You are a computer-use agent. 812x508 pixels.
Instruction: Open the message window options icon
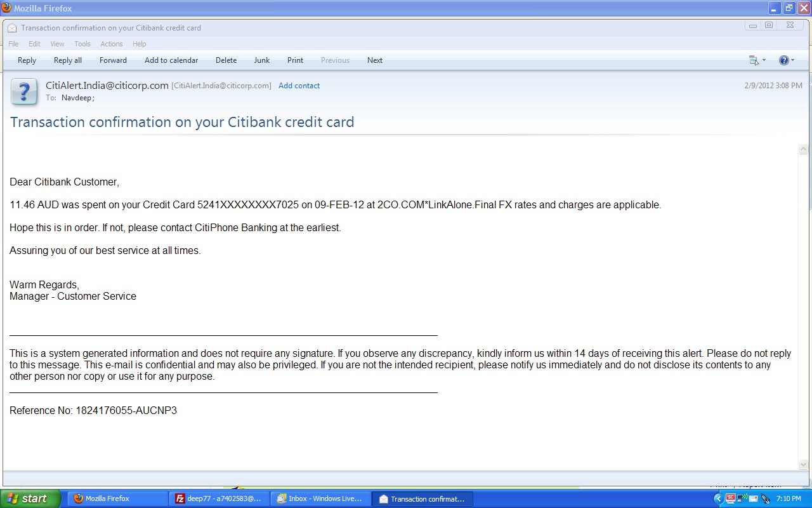[x=754, y=60]
